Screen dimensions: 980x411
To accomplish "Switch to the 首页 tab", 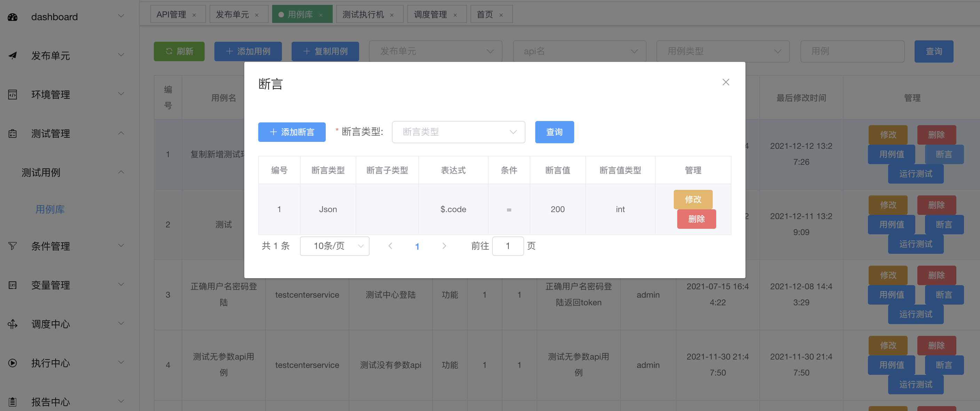I will click(484, 15).
